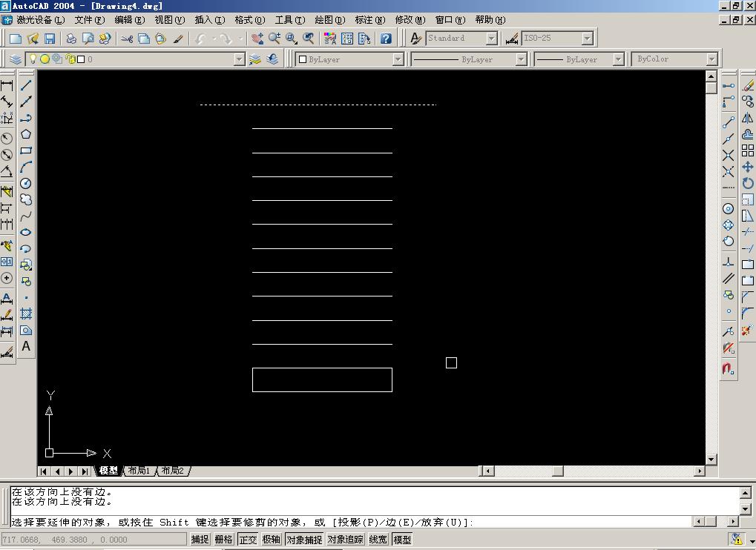Toggle 极轴 polar tracking
Image resolution: width=756 pixels, height=550 pixels.
point(271,540)
